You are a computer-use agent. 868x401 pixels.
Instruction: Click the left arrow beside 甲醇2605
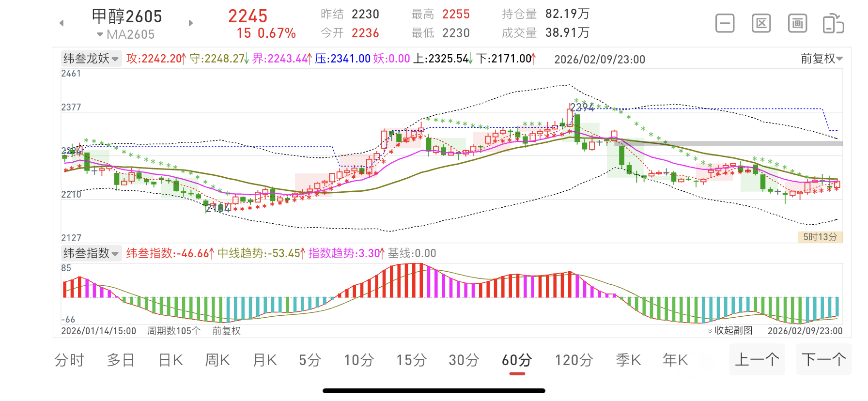(x=62, y=23)
